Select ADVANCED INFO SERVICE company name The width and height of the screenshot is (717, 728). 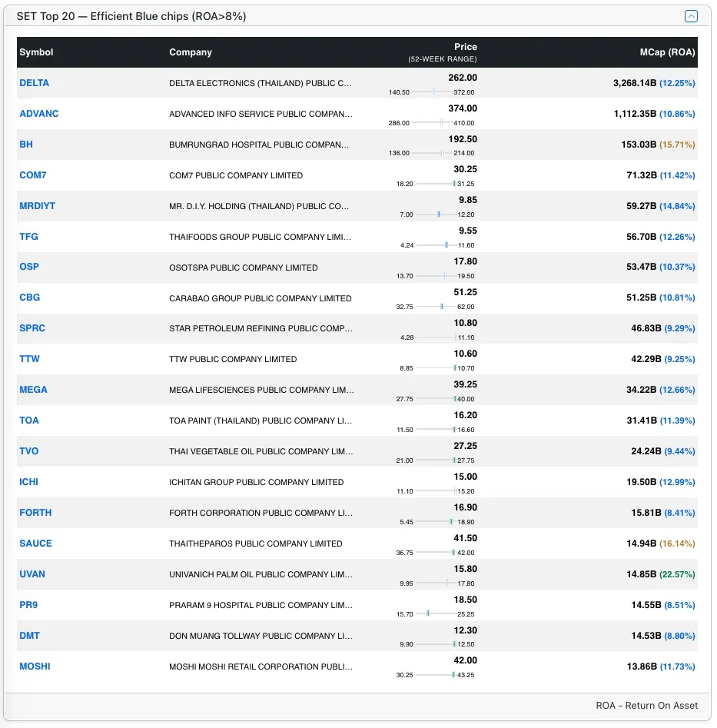coord(261,114)
